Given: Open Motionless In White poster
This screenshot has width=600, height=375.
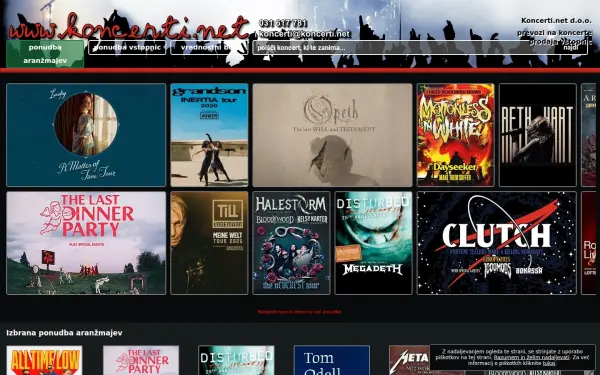Looking at the screenshot, I should [x=455, y=135].
